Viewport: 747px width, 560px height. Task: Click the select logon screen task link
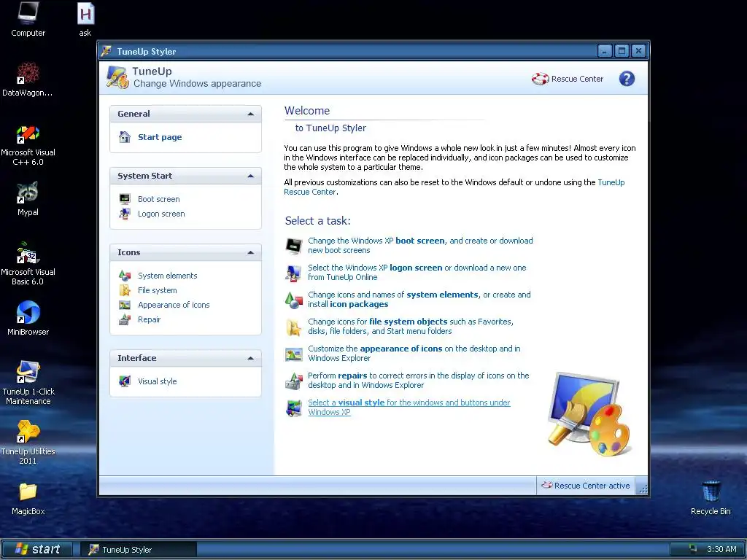click(417, 273)
